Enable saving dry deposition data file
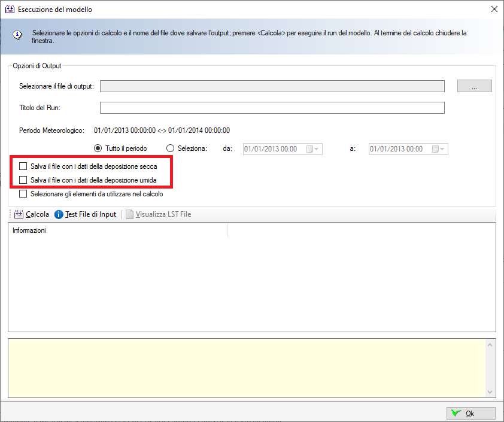The image size is (504, 422). coord(23,166)
